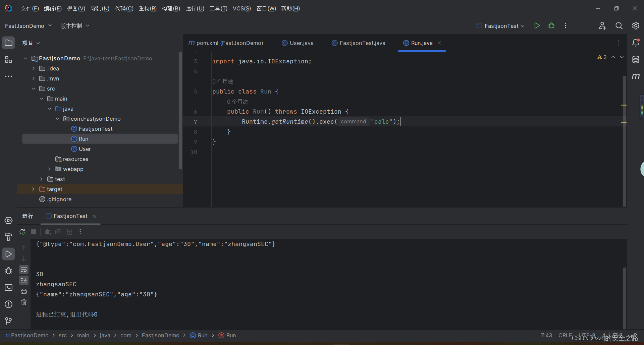Toggle Run tool window icon
This screenshot has width=644, height=345.
(x=8, y=254)
